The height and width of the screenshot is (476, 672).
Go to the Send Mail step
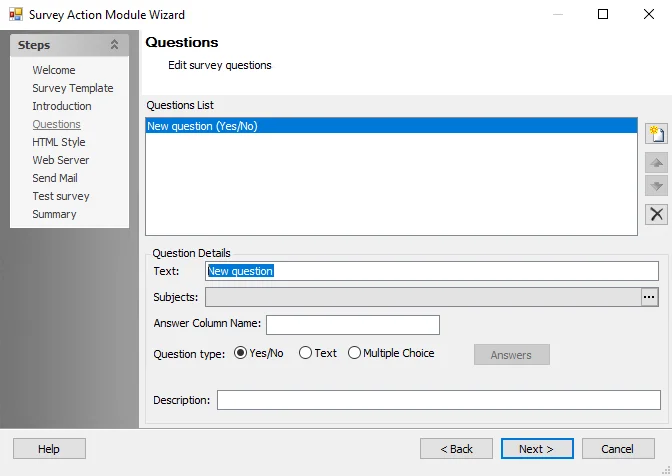(55, 178)
